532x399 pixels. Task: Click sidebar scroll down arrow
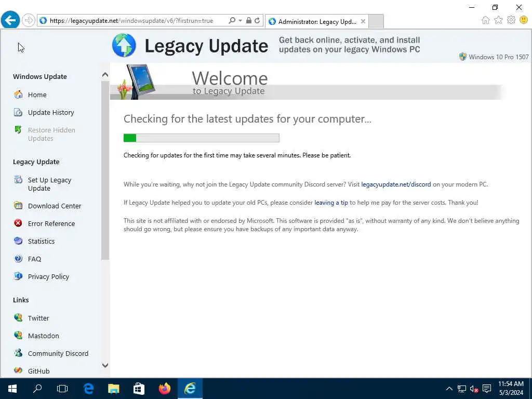(x=105, y=365)
